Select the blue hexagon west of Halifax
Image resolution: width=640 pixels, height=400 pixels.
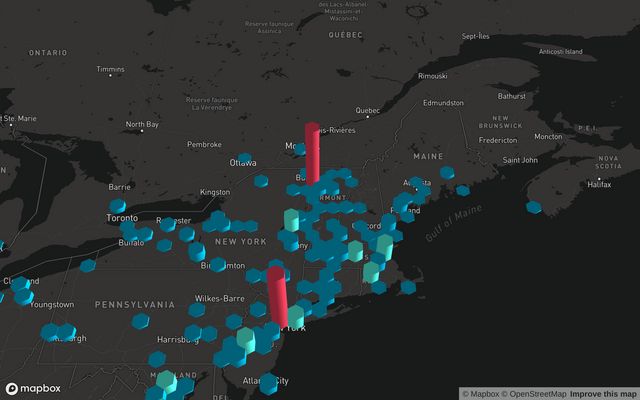[x=534, y=207]
